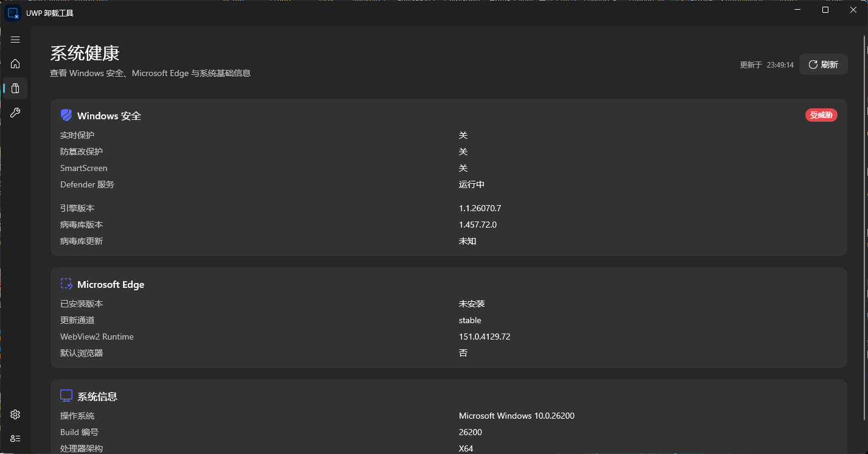Image resolution: width=868 pixels, height=454 pixels.
Task: Click the stable channel value
Action: pos(470,320)
